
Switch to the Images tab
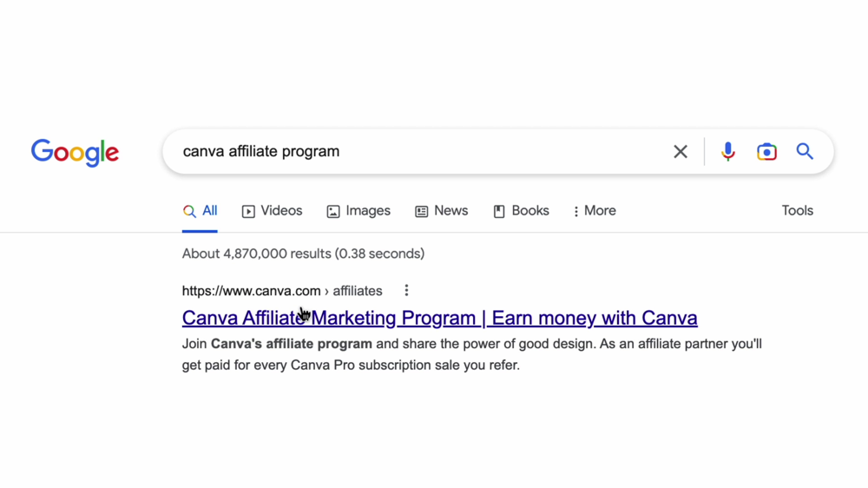coord(358,211)
